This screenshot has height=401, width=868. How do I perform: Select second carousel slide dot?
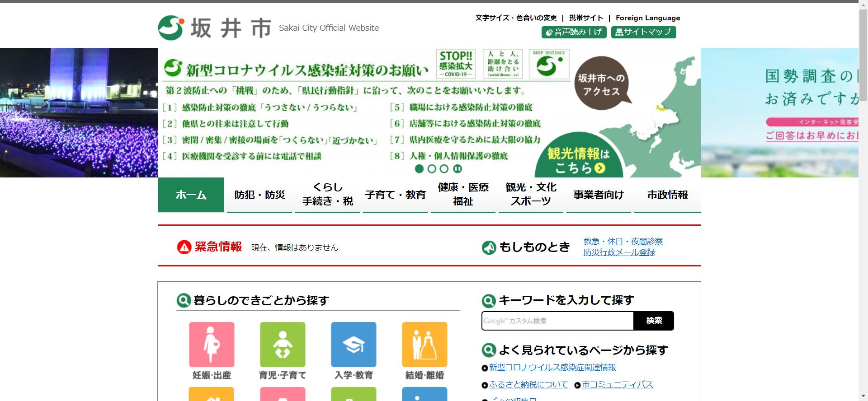[x=432, y=169]
